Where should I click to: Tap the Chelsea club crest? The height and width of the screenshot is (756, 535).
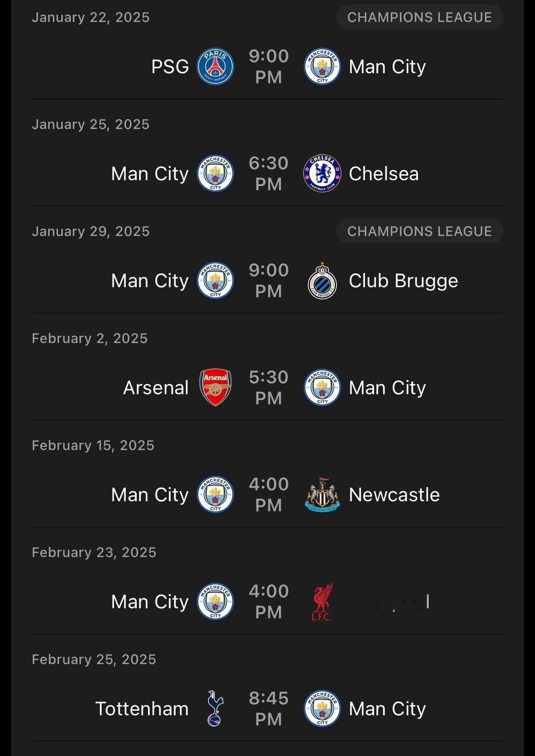tap(322, 174)
